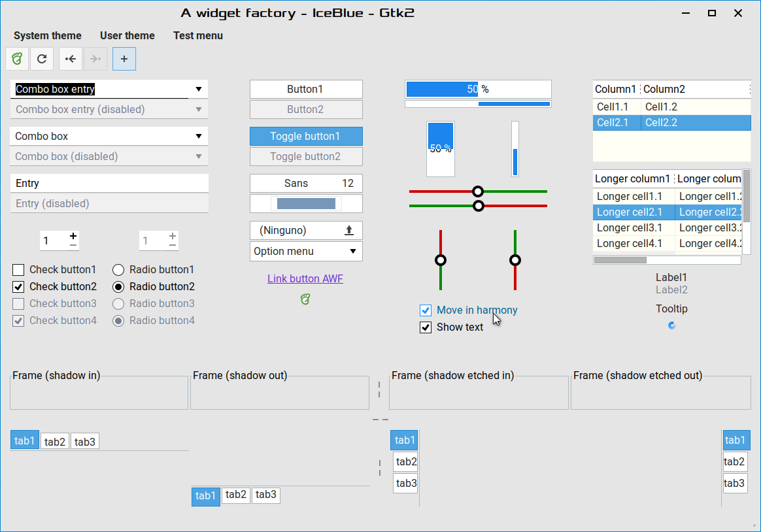Click the vertical scrollbar of Longer columns table
Viewport: 761px width, 532px height.
tap(747, 210)
